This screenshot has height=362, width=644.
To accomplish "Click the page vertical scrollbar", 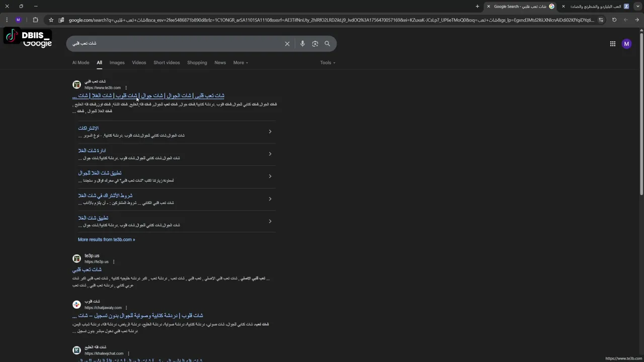I will (641, 113).
